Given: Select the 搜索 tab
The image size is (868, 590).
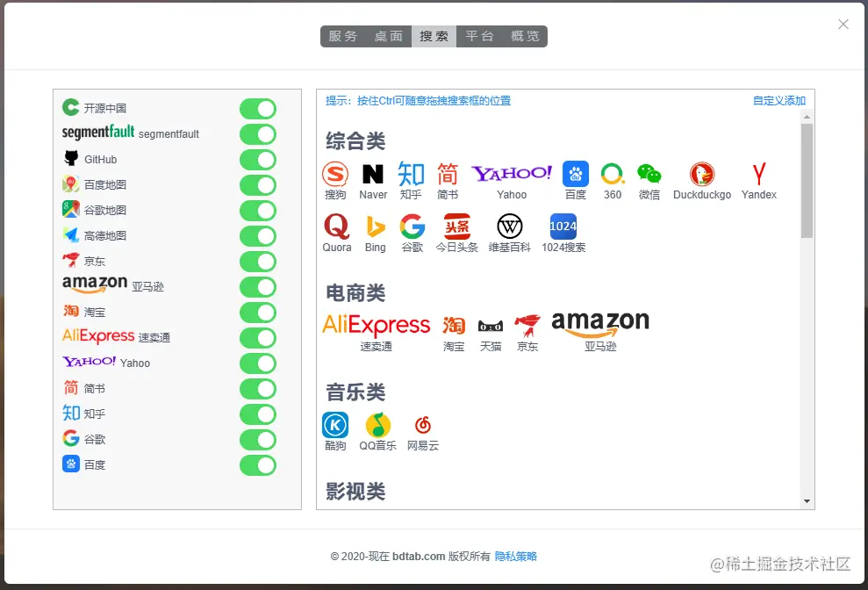Looking at the screenshot, I should [434, 36].
